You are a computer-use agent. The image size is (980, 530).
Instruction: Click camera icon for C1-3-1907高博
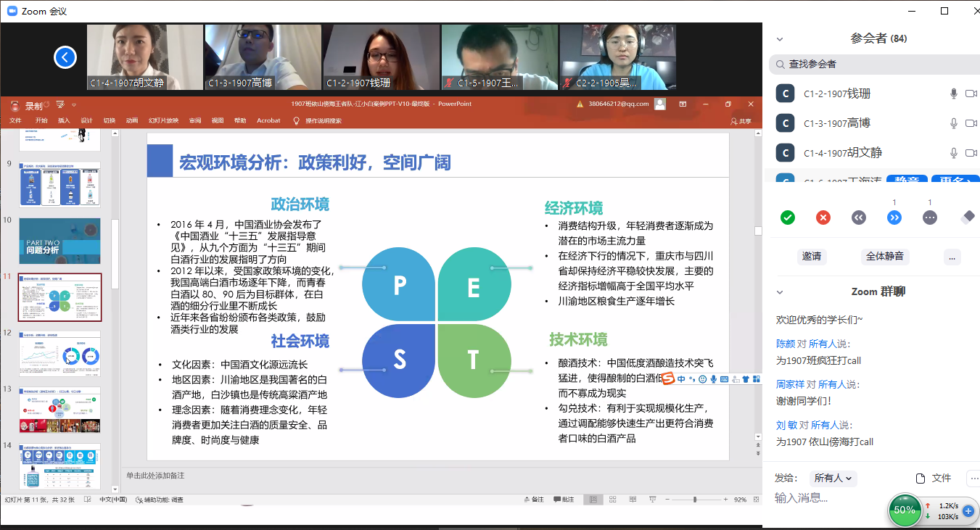(971, 123)
